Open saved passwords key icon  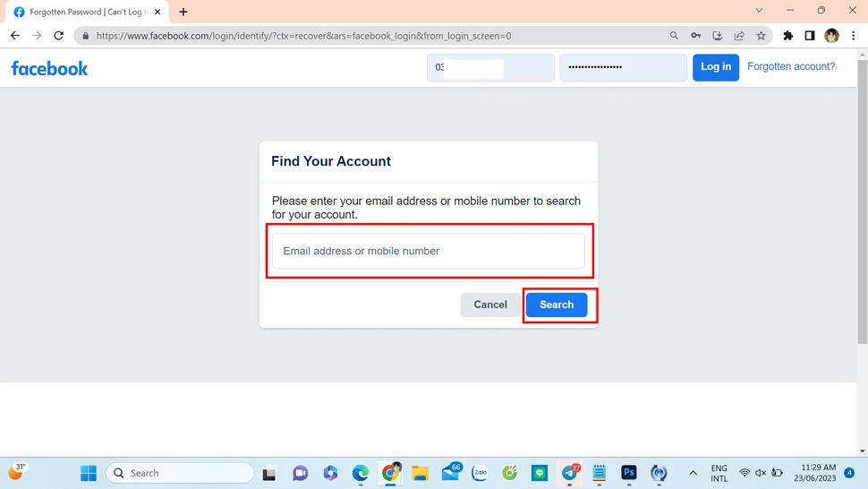tap(696, 36)
